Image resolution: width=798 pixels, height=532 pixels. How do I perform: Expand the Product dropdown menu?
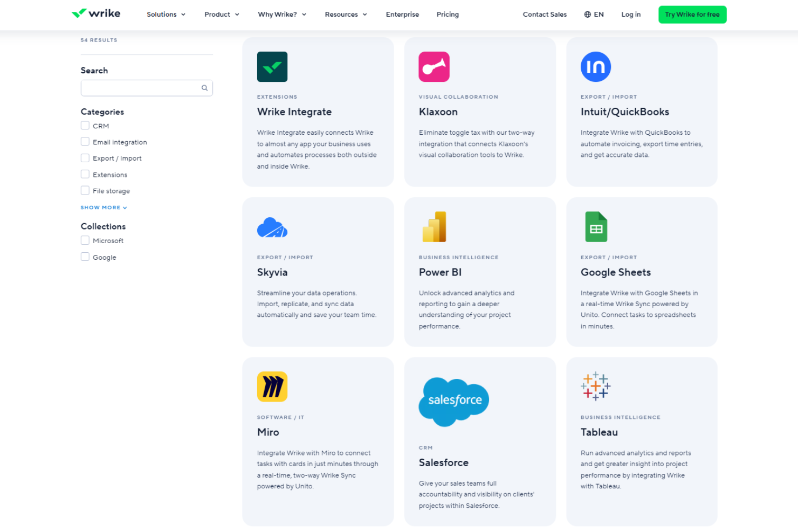click(x=222, y=15)
